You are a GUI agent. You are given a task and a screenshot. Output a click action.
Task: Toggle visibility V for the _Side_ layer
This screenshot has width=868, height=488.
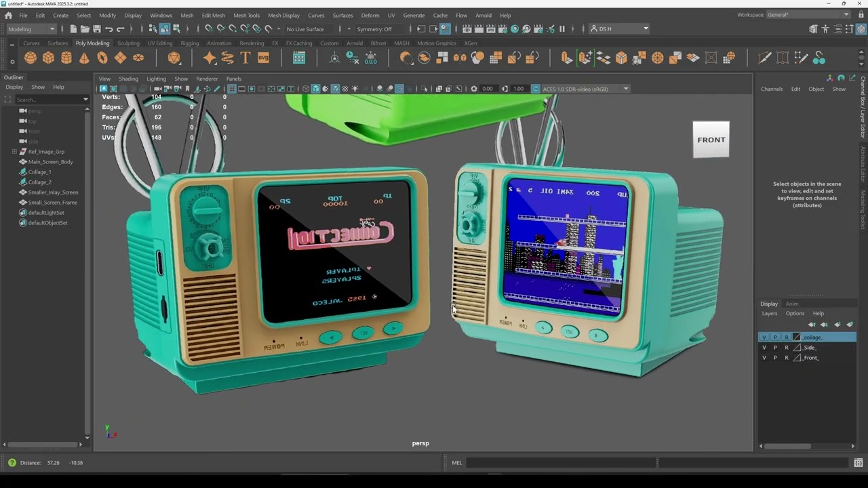tap(764, 347)
